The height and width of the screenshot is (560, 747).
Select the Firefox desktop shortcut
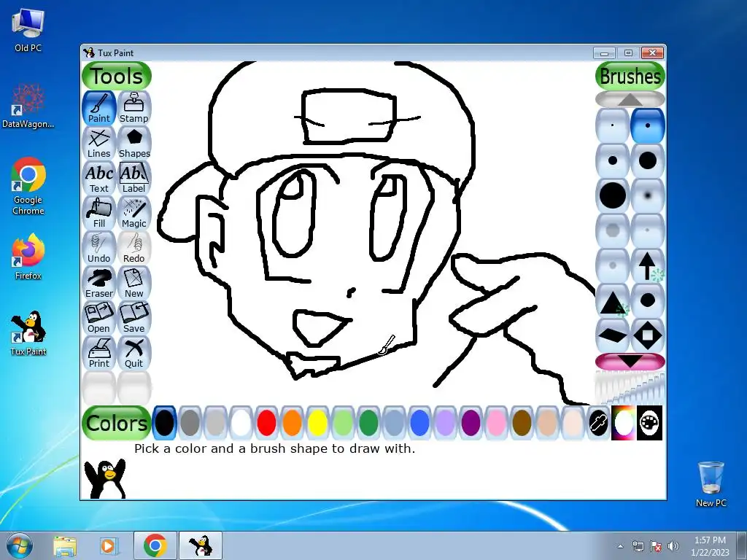(28, 257)
